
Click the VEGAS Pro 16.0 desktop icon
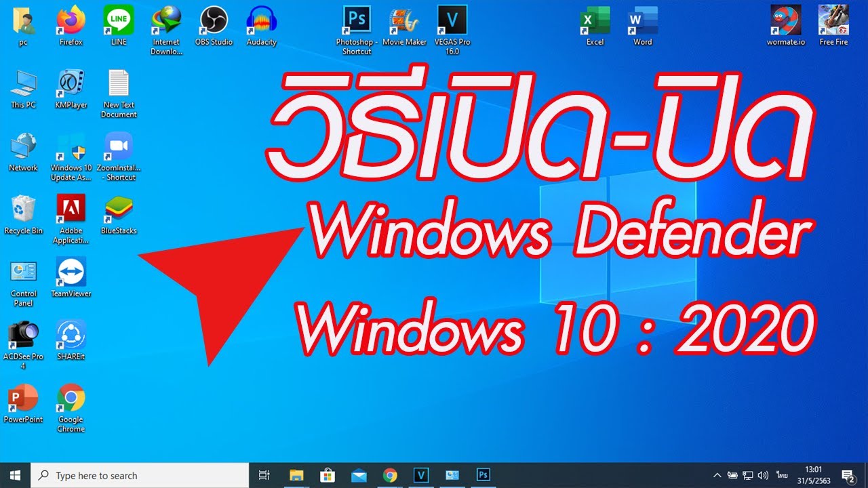coord(452,30)
